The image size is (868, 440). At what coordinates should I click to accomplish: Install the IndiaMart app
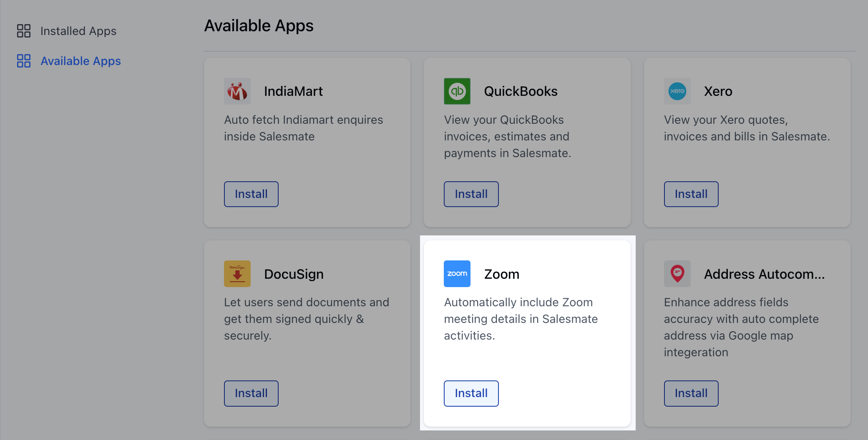coord(251,194)
